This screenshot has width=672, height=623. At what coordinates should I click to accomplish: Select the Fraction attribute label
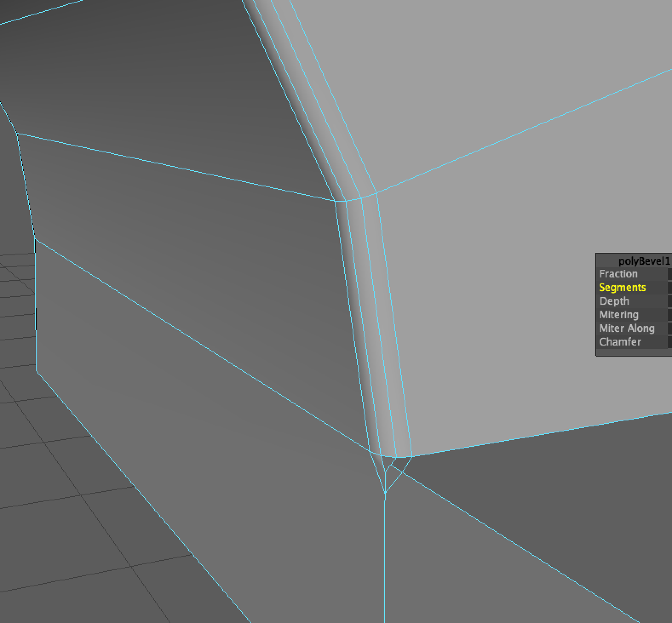point(618,274)
